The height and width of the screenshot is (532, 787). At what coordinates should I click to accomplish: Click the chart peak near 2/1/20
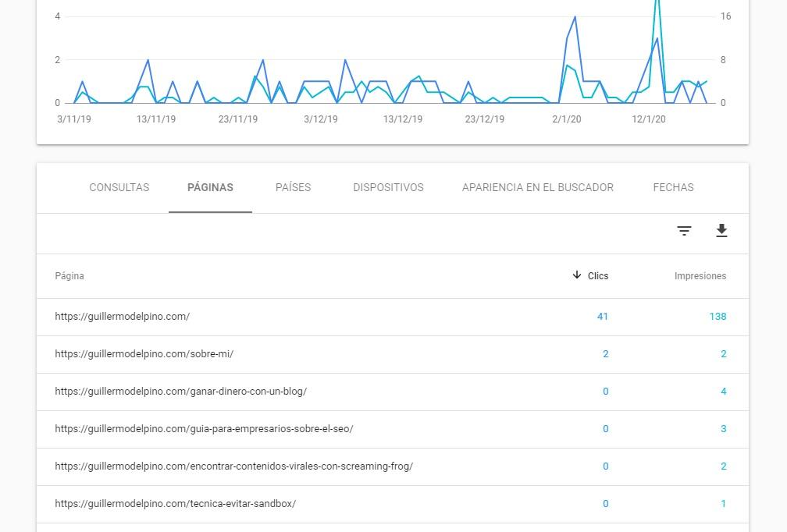575,16
